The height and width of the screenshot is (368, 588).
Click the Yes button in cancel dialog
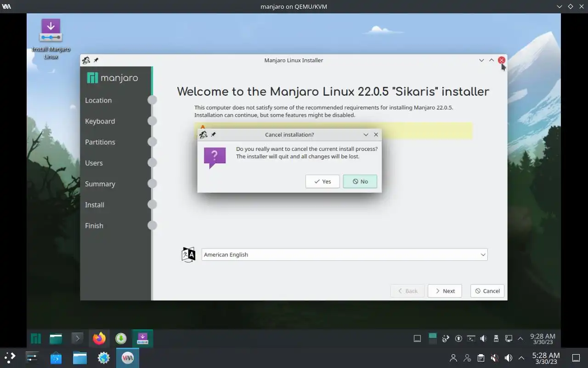point(322,181)
